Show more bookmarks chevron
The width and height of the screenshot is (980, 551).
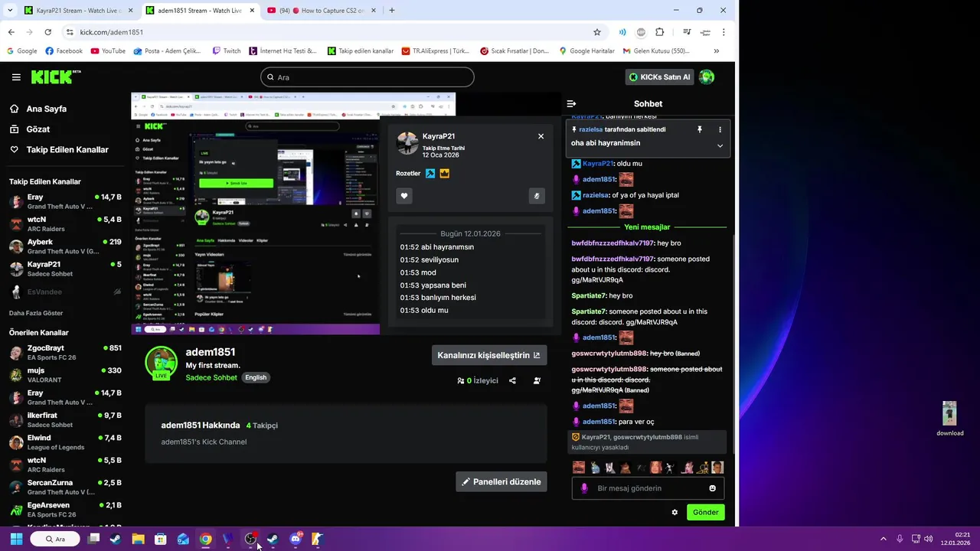(x=716, y=51)
